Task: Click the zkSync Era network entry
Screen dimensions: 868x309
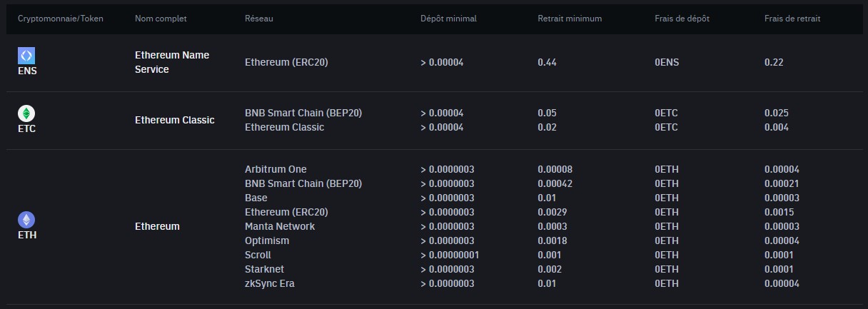Action: (x=270, y=283)
